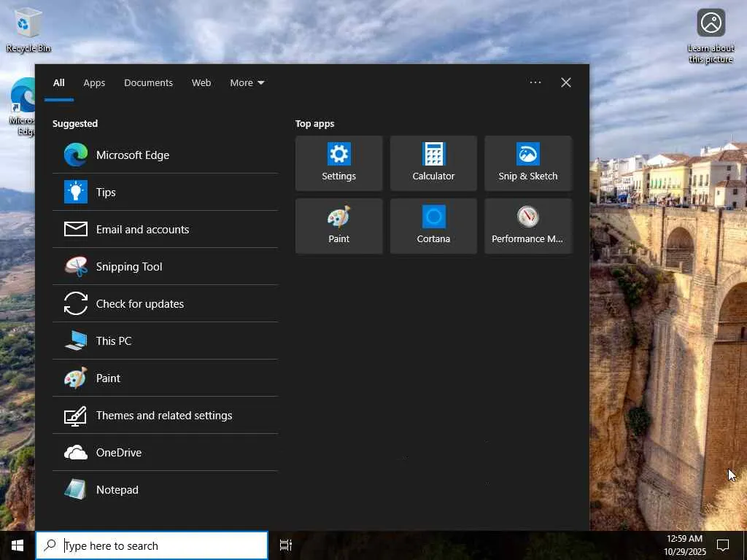Image resolution: width=747 pixels, height=560 pixels.
Task: Click the Type here to search field
Action: pyautogui.click(x=152, y=545)
